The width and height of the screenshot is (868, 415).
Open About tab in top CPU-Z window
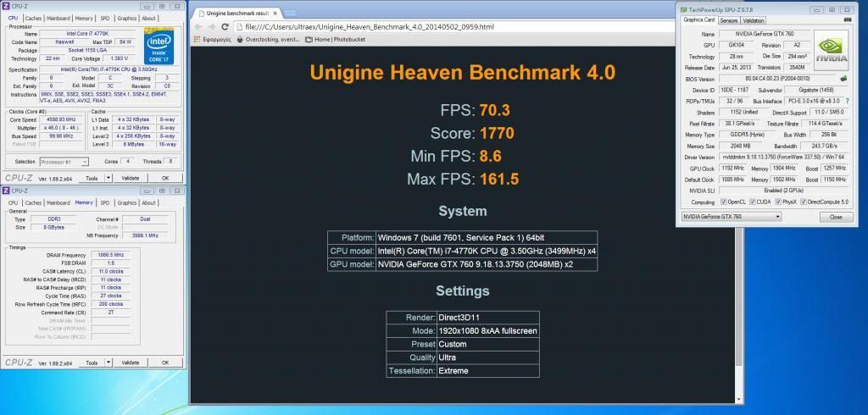point(149,18)
